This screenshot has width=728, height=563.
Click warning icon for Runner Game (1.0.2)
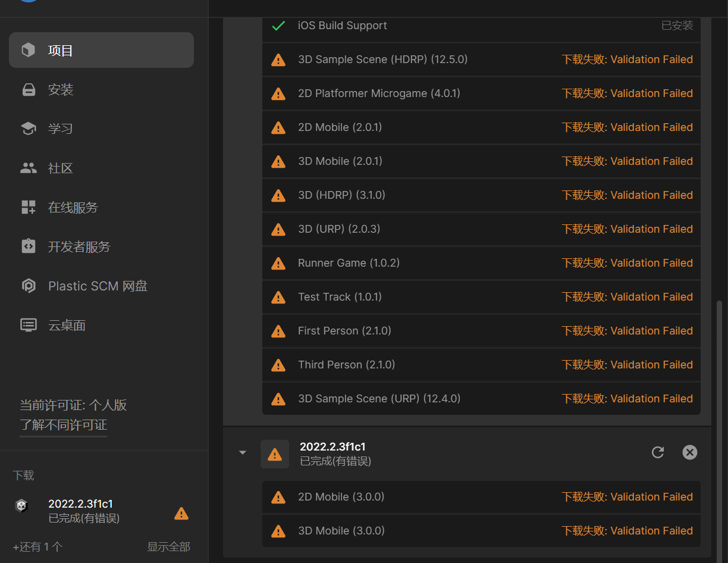[278, 263]
